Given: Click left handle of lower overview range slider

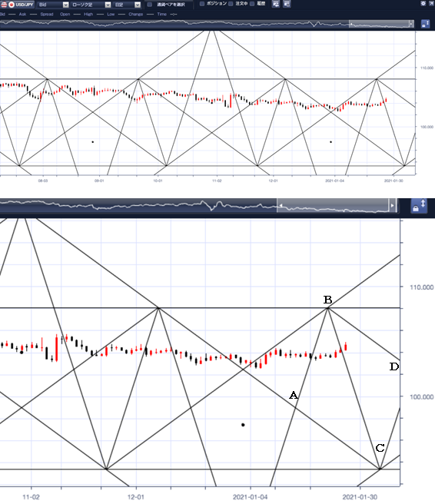Looking at the screenshot, I should (281, 205).
